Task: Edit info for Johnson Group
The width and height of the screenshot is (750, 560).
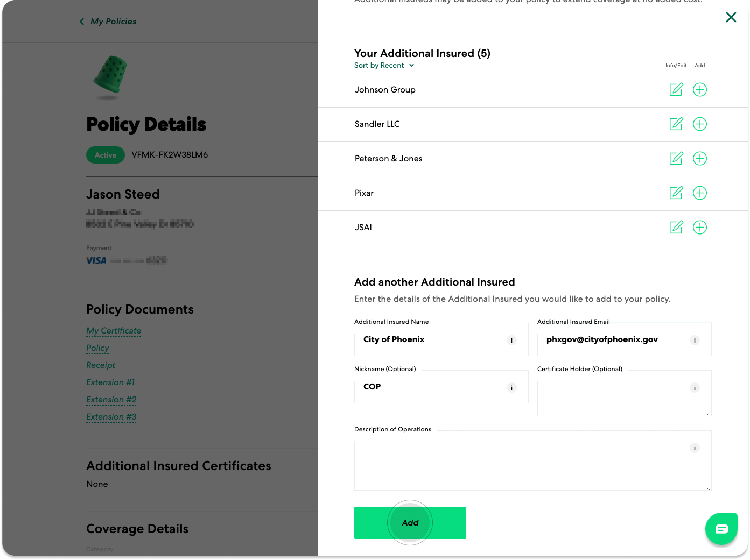Action: (x=676, y=89)
